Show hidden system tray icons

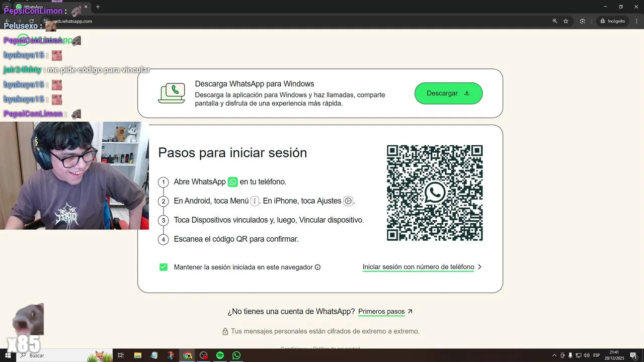[x=554, y=355]
